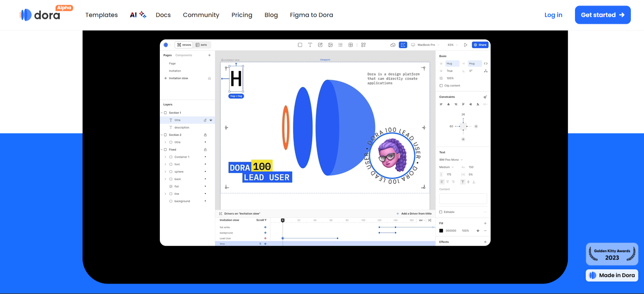
Task: Open the AI nav item
Action: pos(138,15)
